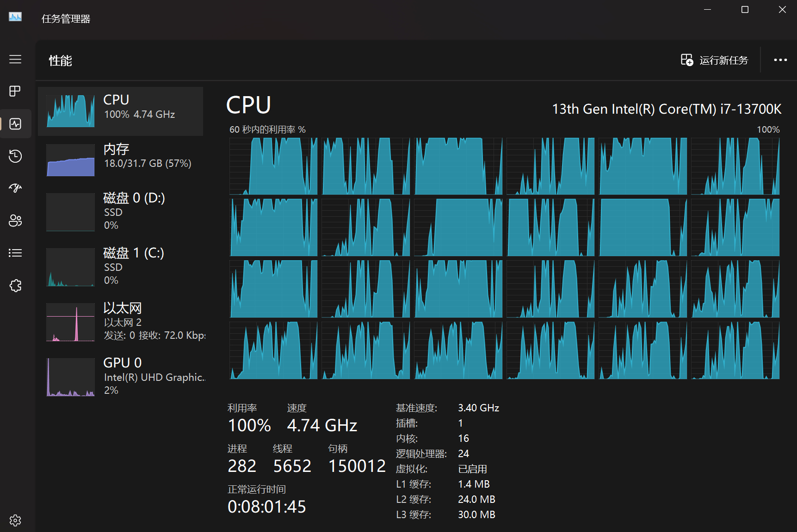Go to the Processes page icon
The image size is (797, 532).
point(15,91)
